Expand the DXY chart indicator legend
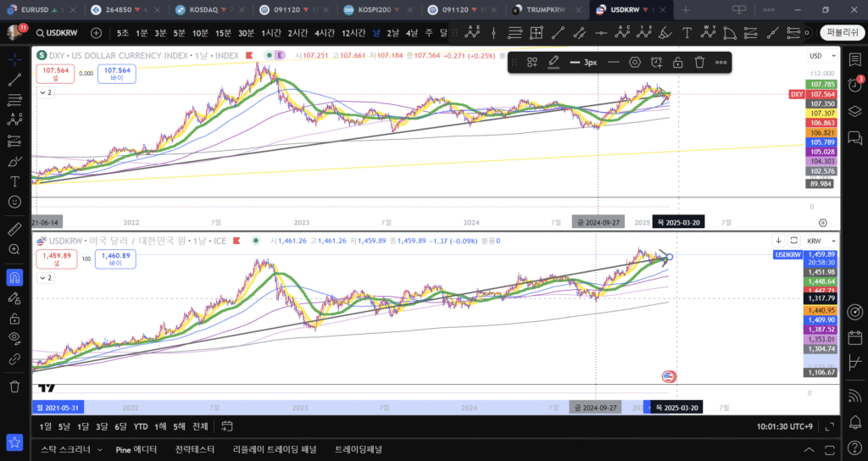The image size is (868, 461). tap(46, 92)
